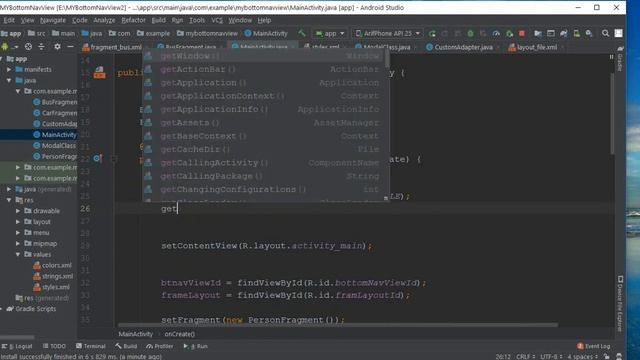Open the Gradle tool window on right edge
Screen dimensions: 640x360
tap(620, 60)
